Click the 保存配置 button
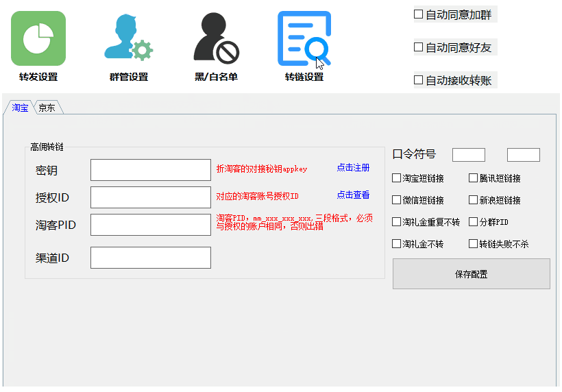 click(472, 273)
